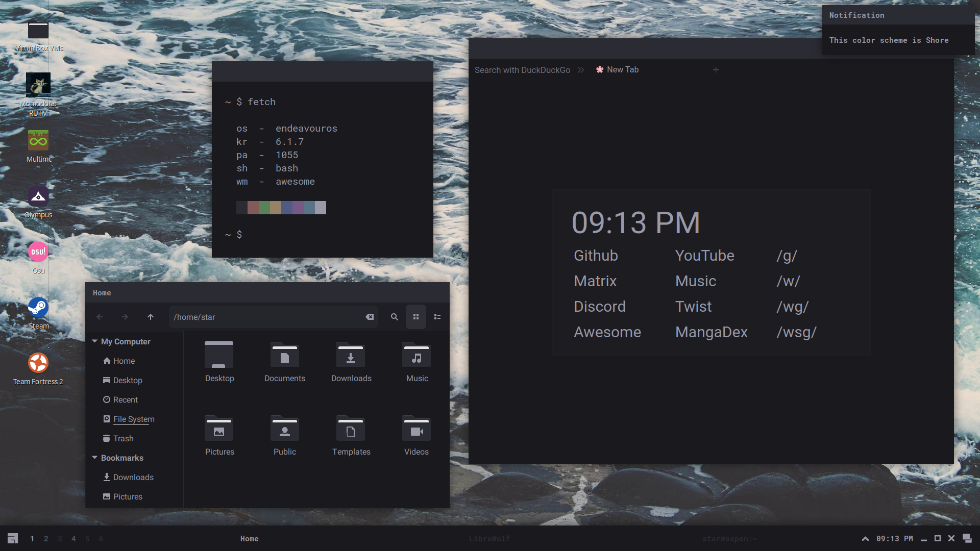This screenshot has width=980, height=551.
Task: Click the red color swatch in terminal
Action: (x=253, y=208)
